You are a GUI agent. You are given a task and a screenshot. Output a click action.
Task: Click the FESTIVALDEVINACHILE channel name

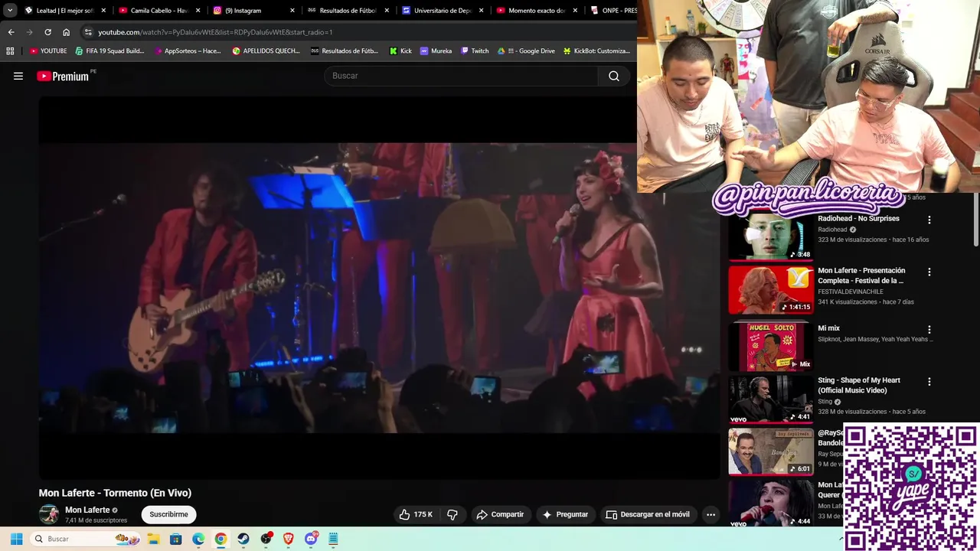851,292
